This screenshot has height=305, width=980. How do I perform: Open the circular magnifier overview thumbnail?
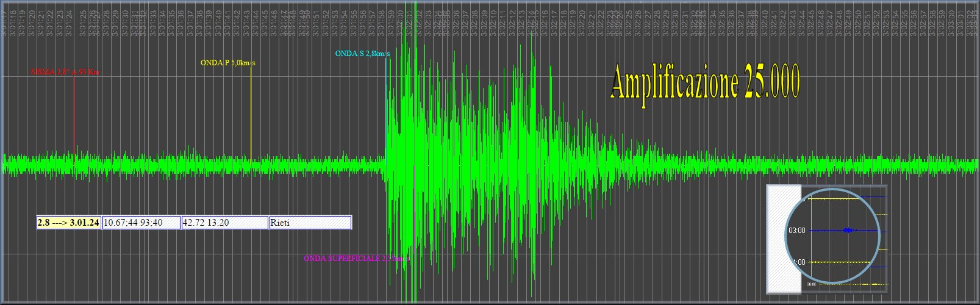(834, 237)
